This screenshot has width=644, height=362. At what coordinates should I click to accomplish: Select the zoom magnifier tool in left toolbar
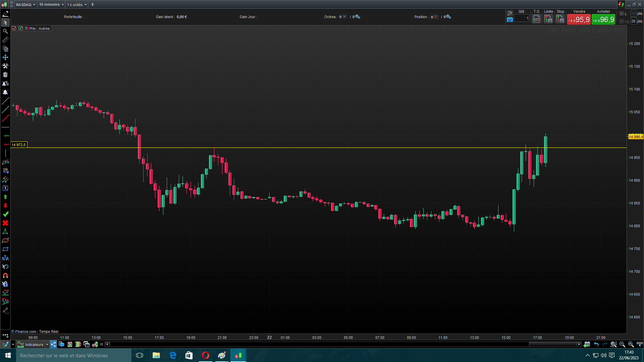pyautogui.click(x=5, y=31)
